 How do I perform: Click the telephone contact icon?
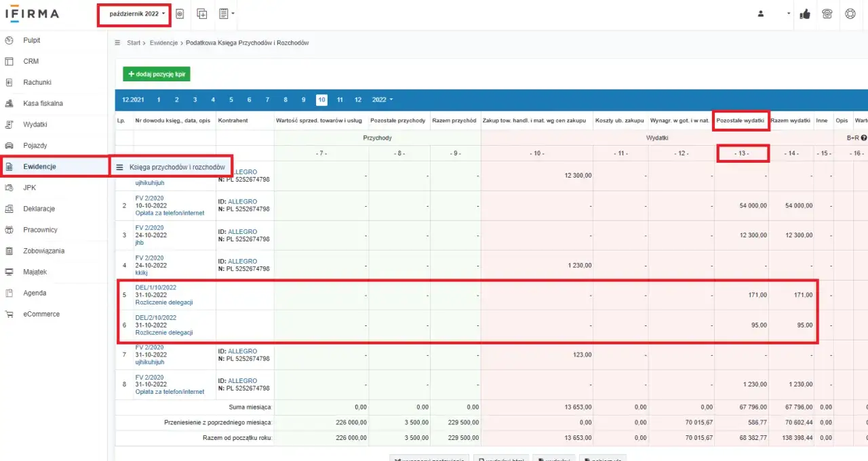pyautogui.click(x=827, y=14)
